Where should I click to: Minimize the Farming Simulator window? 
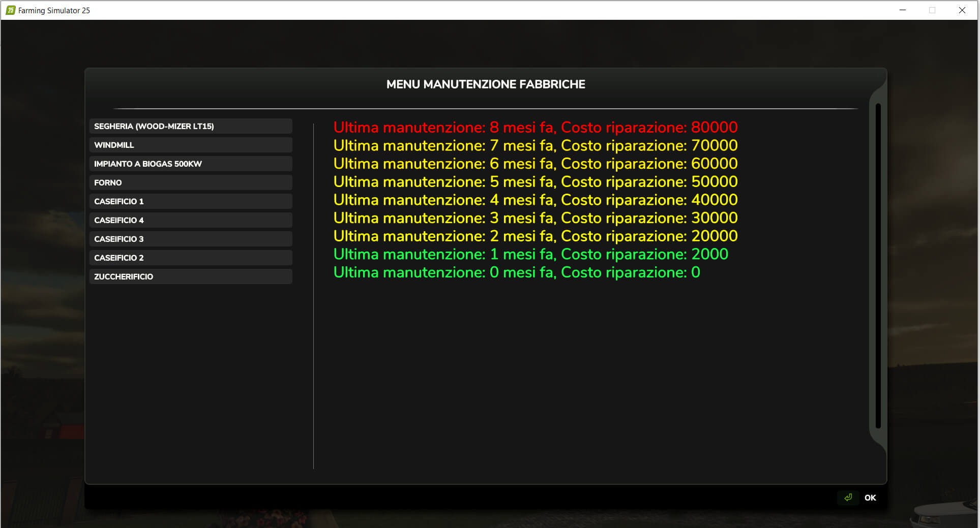(x=903, y=10)
